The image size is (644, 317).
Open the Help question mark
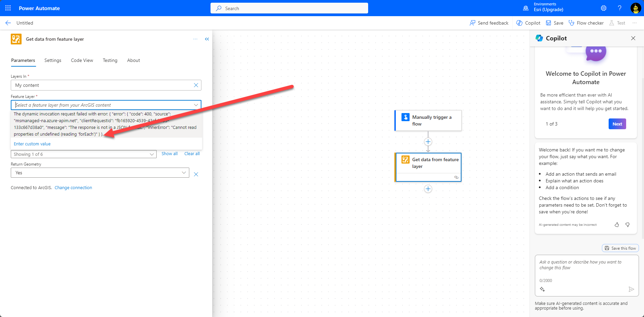pos(619,8)
